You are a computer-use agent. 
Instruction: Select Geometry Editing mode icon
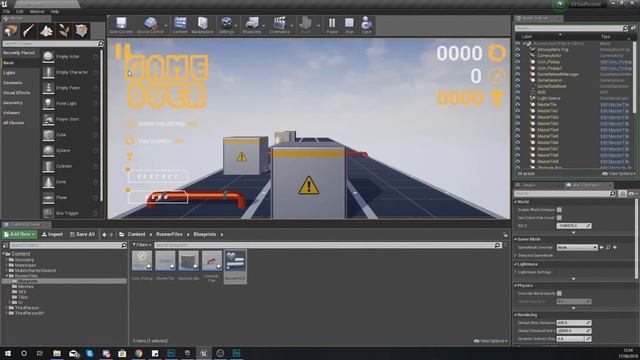81,31
